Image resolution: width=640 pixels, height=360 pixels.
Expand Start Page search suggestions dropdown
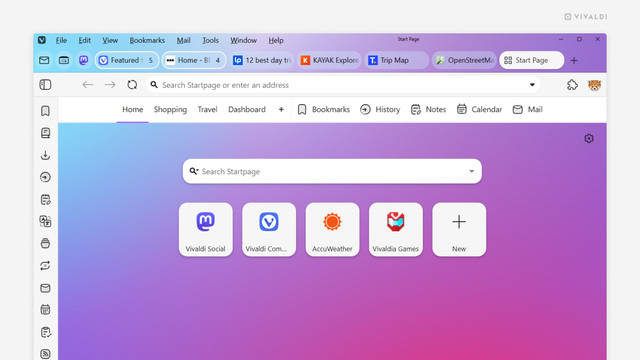point(471,171)
